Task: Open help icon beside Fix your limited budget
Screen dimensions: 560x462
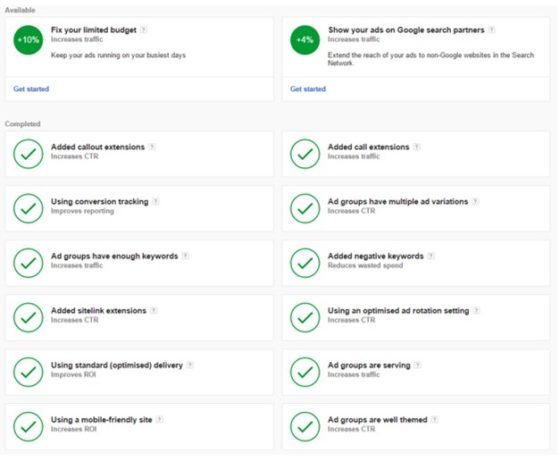Action: [144, 30]
